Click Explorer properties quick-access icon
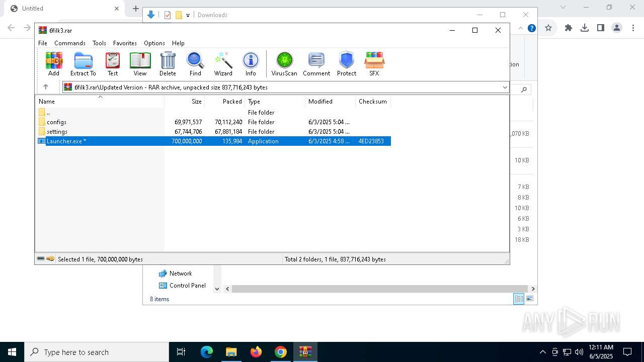This screenshot has height=362, width=644. (x=168, y=15)
